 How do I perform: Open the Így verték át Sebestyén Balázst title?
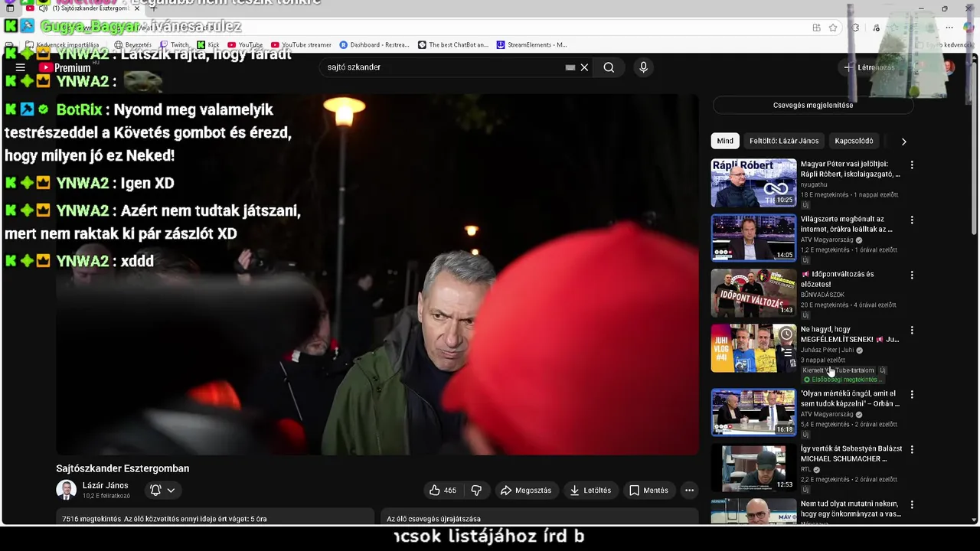(x=851, y=454)
